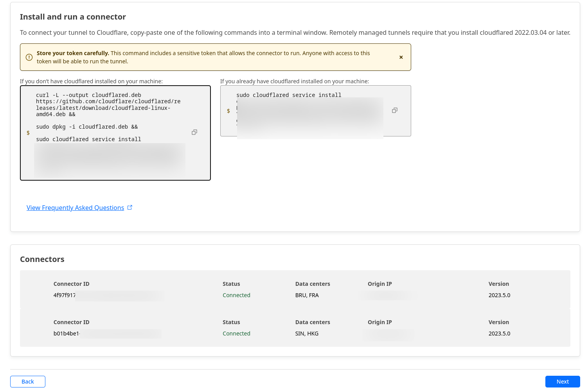Click the warning icon in the token banner

(29, 57)
